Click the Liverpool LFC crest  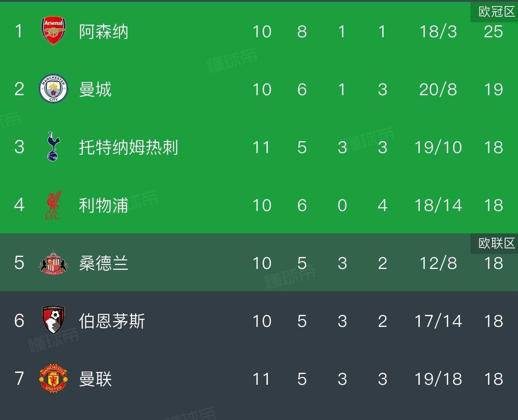coord(54,205)
